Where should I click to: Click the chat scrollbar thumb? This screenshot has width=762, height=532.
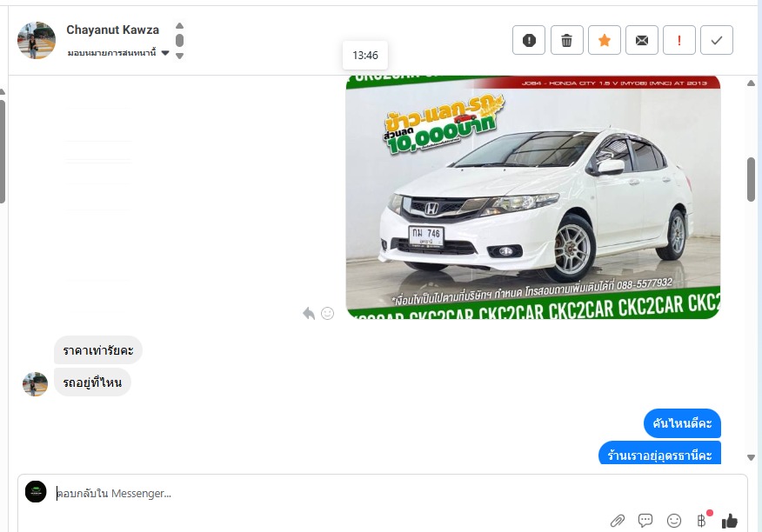pos(752,179)
